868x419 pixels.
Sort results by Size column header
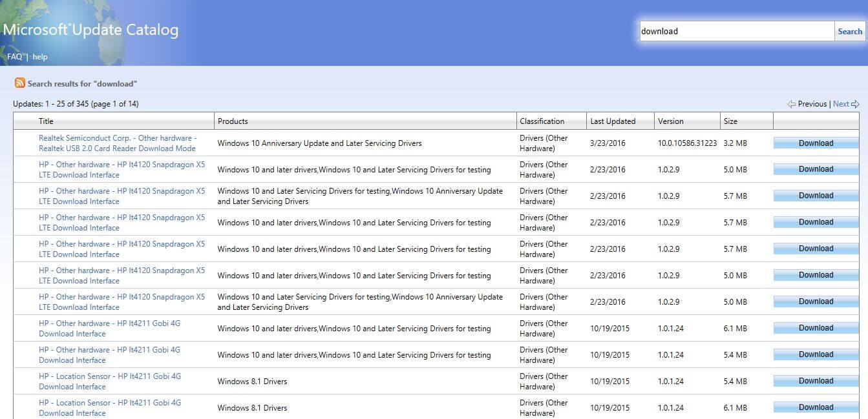point(731,121)
